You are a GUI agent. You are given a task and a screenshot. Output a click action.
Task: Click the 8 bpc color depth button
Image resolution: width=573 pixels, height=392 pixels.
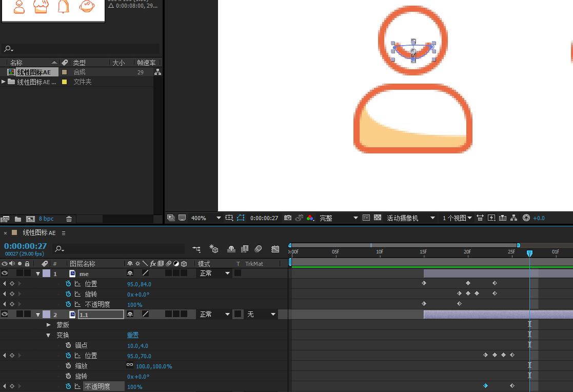pyautogui.click(x=46, y=219)
